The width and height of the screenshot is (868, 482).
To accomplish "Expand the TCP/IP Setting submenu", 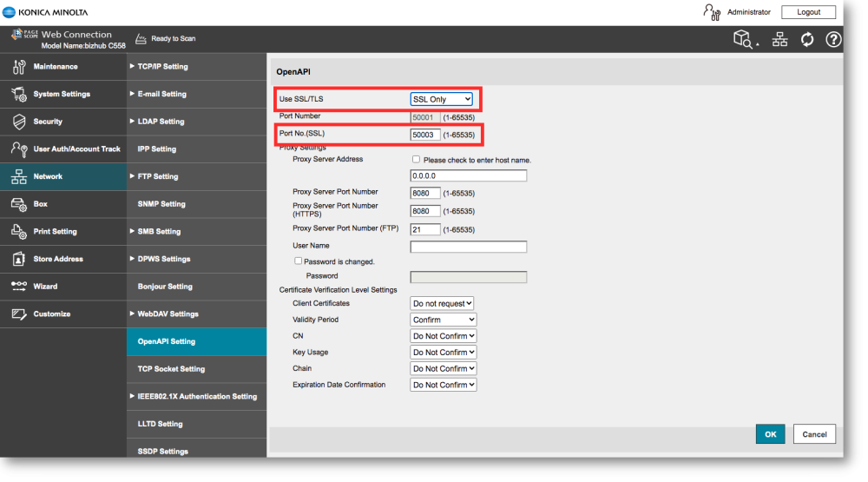I will point(196,67).
